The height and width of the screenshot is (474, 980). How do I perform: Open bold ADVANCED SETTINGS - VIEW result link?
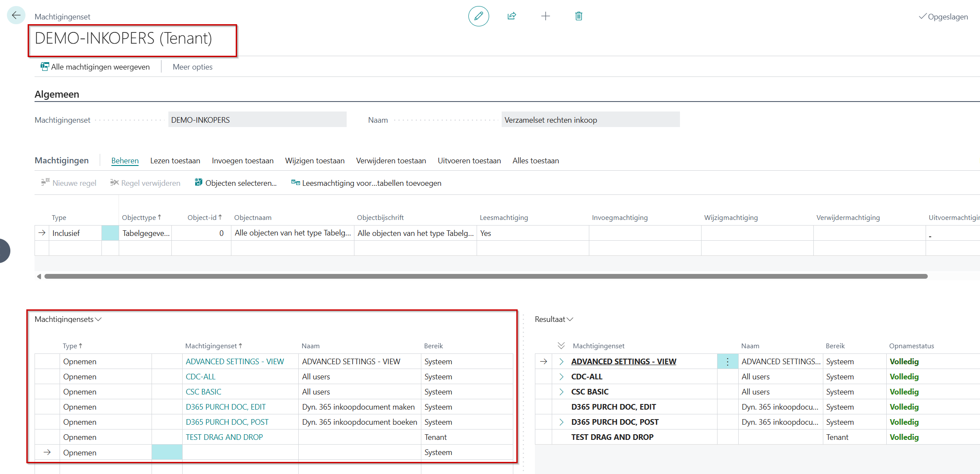(x=623, y=362)
